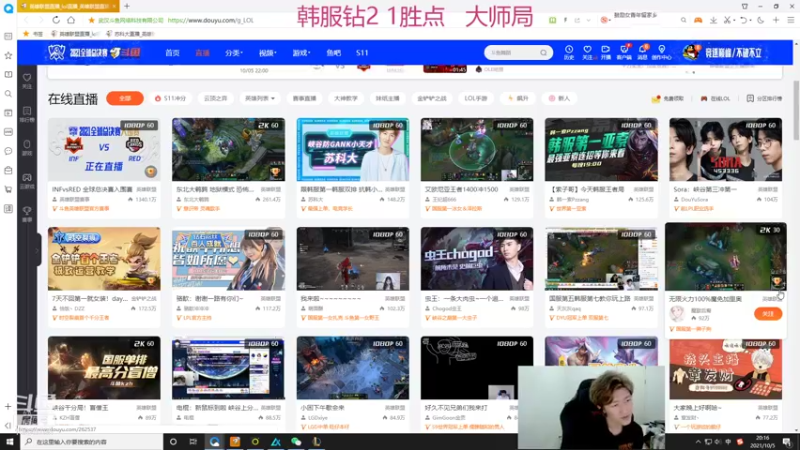This screenshot has width=800, height=450.
Task: Expand the left sidebar collapse arrow
Action: click(37, 251)
